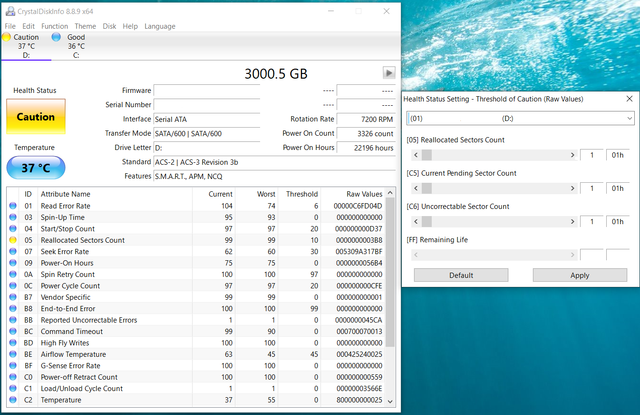This screenshot has width=640, height=415.
Task: Click the Transfer Mode SATA/600 field
Action: [207, 133]
